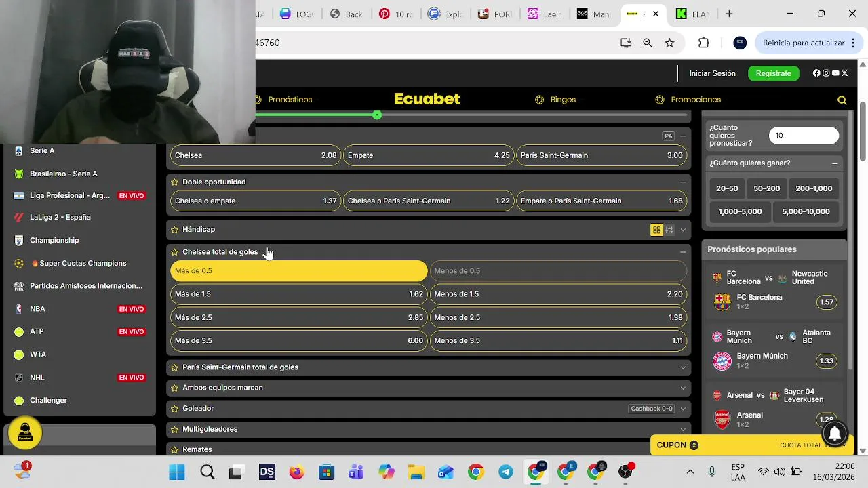Open Ecuabet's Instagram page icon
This screenshot has height=488, width=868.
[x=826, y=73]
